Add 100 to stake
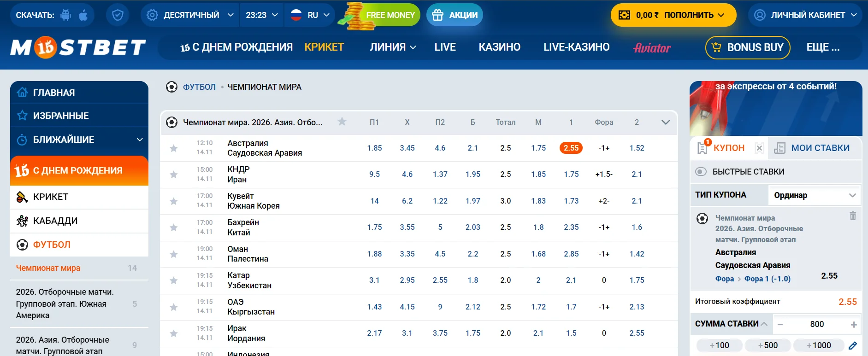 [719, 345]
